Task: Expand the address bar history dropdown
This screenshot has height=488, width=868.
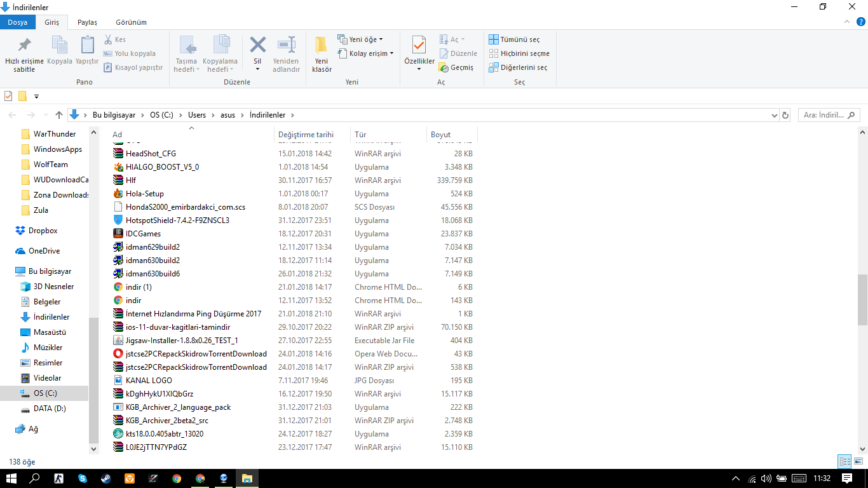Action: pos(774,115)
